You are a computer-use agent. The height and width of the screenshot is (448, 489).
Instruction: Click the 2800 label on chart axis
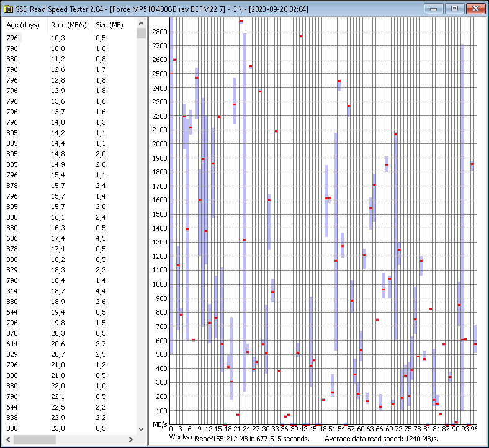click(x=159, y=32)
